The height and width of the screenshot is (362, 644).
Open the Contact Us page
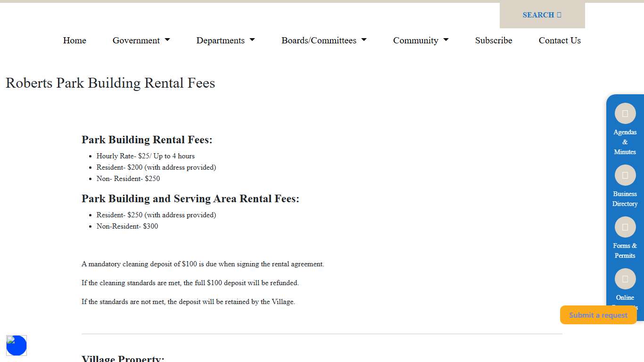pos(560,41)
